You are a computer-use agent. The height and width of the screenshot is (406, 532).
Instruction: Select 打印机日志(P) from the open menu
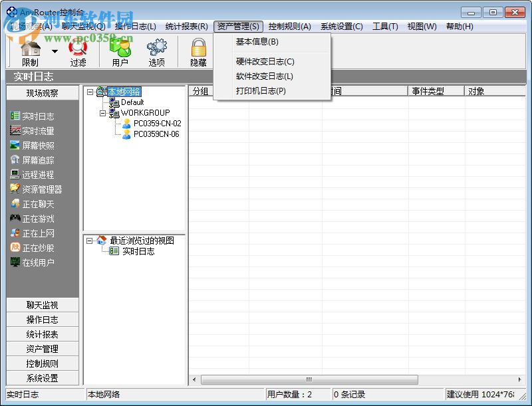click(261, 92)
